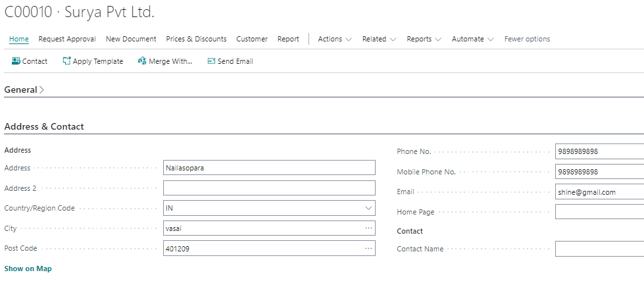
Task: Click the Send Email envelope icon
Action: [212, 61]
